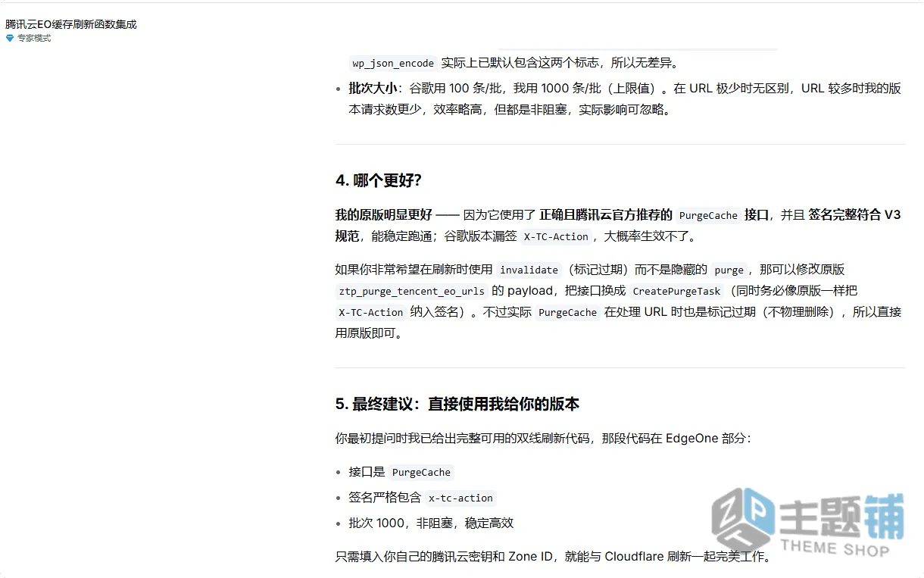Click the ztp_purge_tencent_eo_urls code snippet
This screenshot has width=924, height=578.
412,292
